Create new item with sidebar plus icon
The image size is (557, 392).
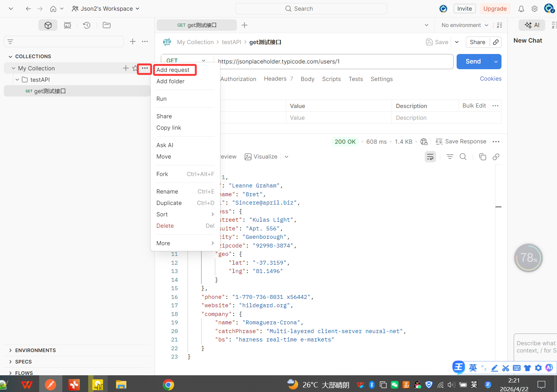pos(133,41)
